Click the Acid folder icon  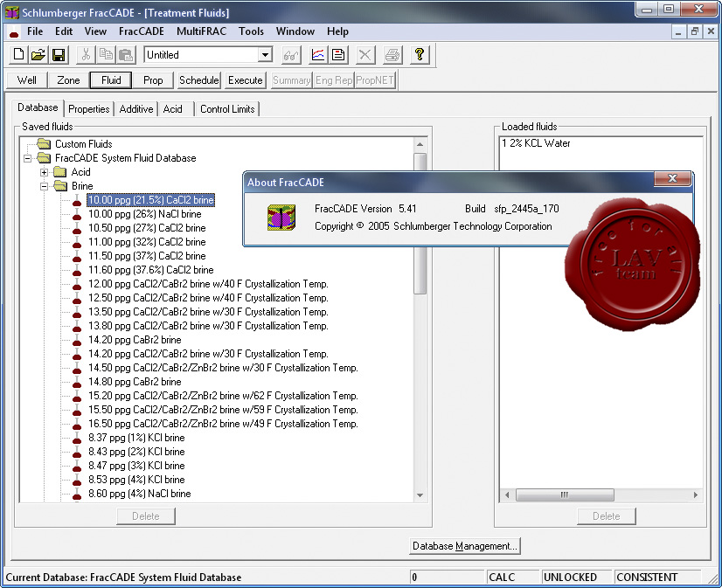pyautogui.click(x=59, y=172)
